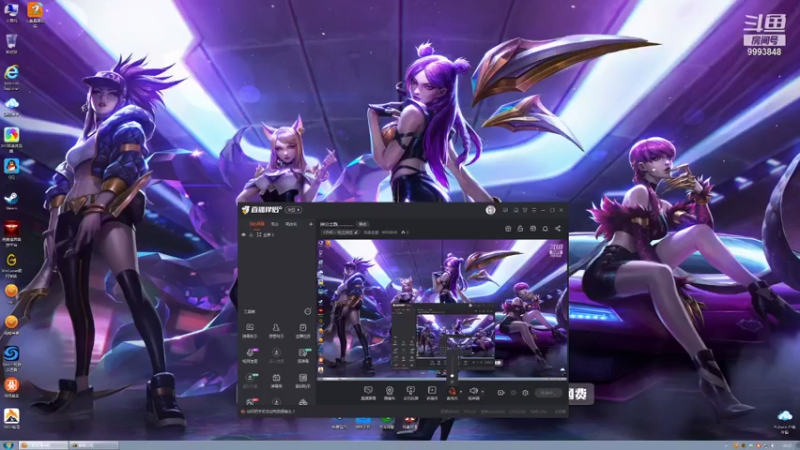The height and width of the screenshot is (450, 800).
Task: Click the stream preview area
Action: pos(442,309)
